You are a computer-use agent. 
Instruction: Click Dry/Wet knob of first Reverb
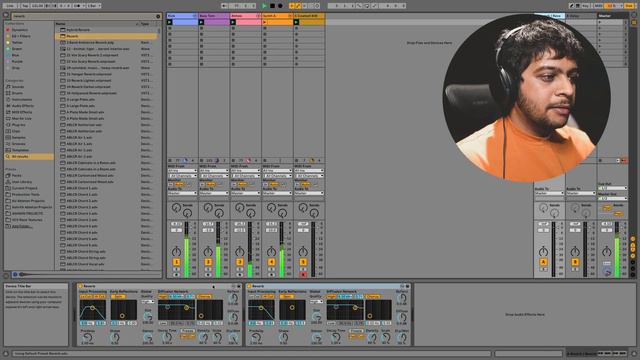(x=233, y=338)
